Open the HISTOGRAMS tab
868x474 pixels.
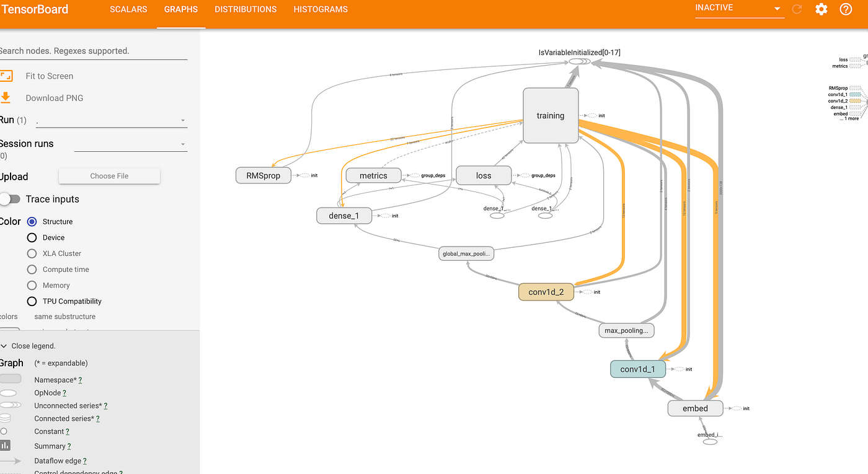tap(320, 9)
